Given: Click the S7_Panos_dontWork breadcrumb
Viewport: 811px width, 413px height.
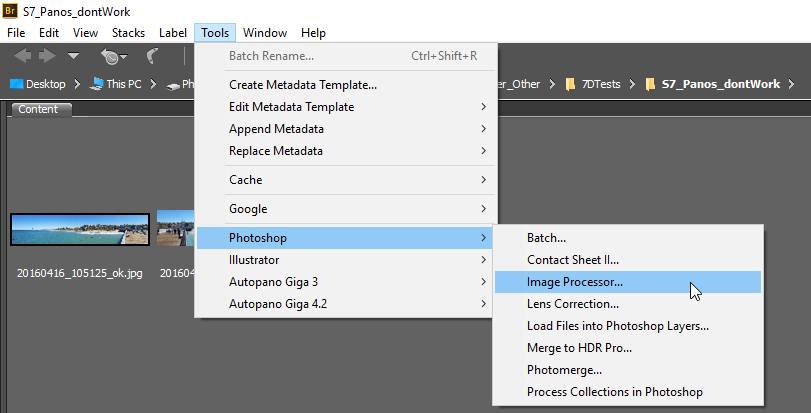Looking at the screenshot, I should click(721, 84).
